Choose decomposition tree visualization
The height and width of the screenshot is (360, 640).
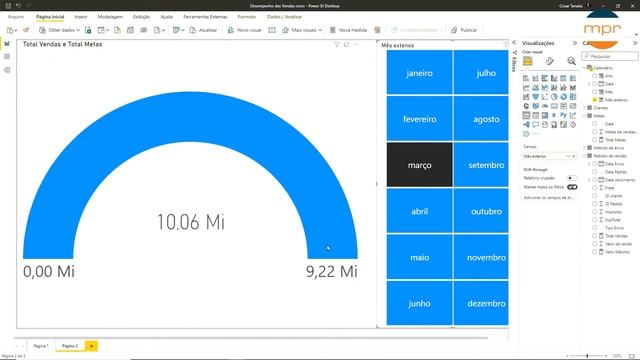(x=526, y=125)
